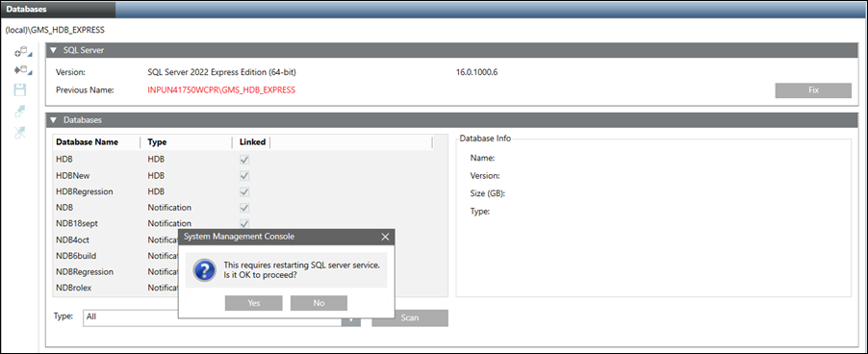Click the blue question mark dialog icon
The image size is (868, 354).
pyautogui.click(x=203, y=270)
